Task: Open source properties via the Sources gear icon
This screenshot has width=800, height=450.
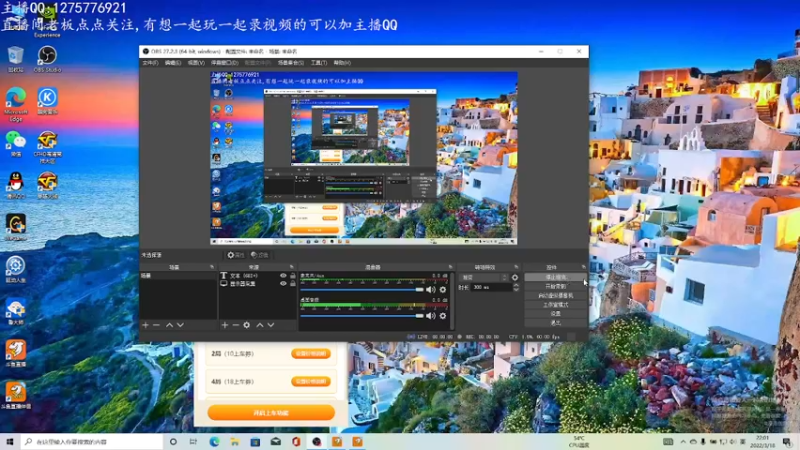Action: click(247, 325)
